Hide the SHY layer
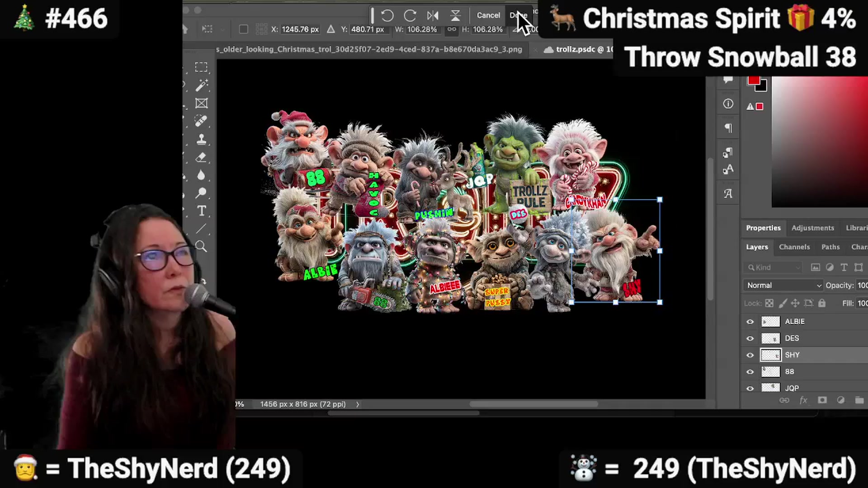 750,355
